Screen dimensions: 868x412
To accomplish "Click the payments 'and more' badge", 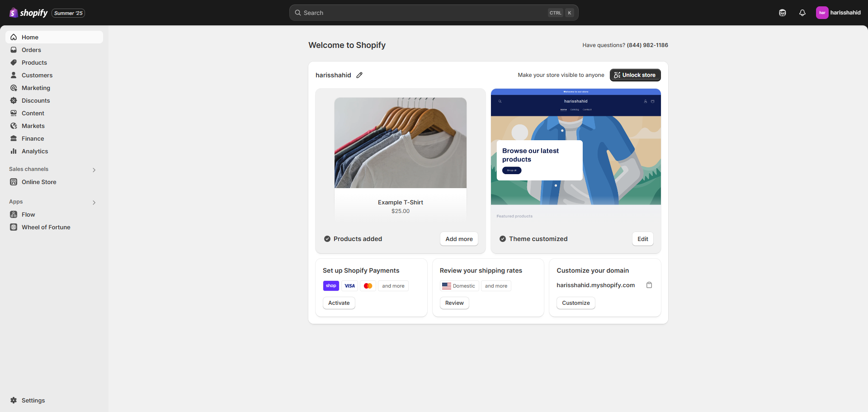I will coord(393,286).
